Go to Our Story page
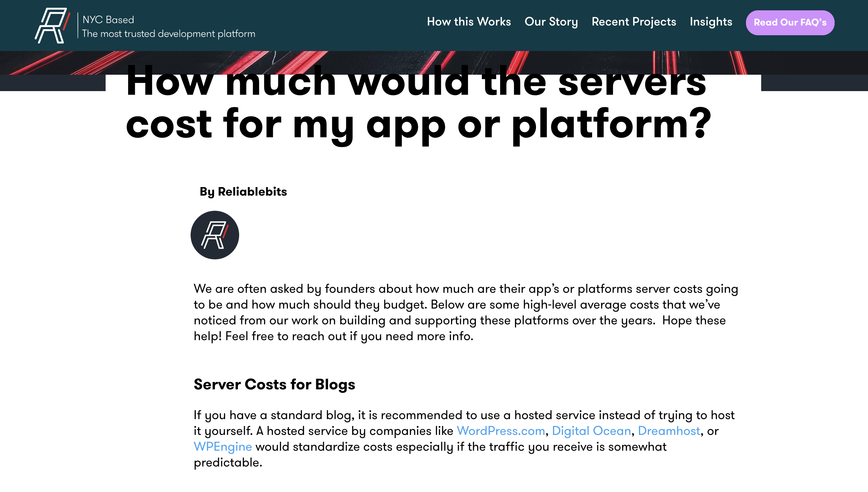 click(551, 22)
